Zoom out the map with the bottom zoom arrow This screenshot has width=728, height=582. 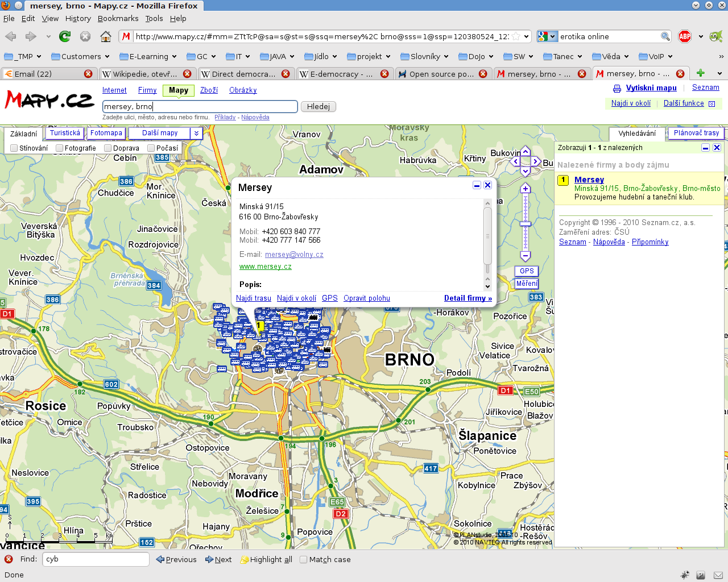point(526,256)
